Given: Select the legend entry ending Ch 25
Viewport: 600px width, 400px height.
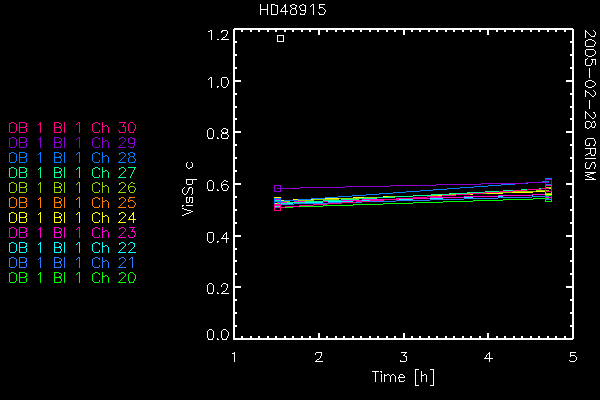Looking at the screenshot, I should coord(72,202).
